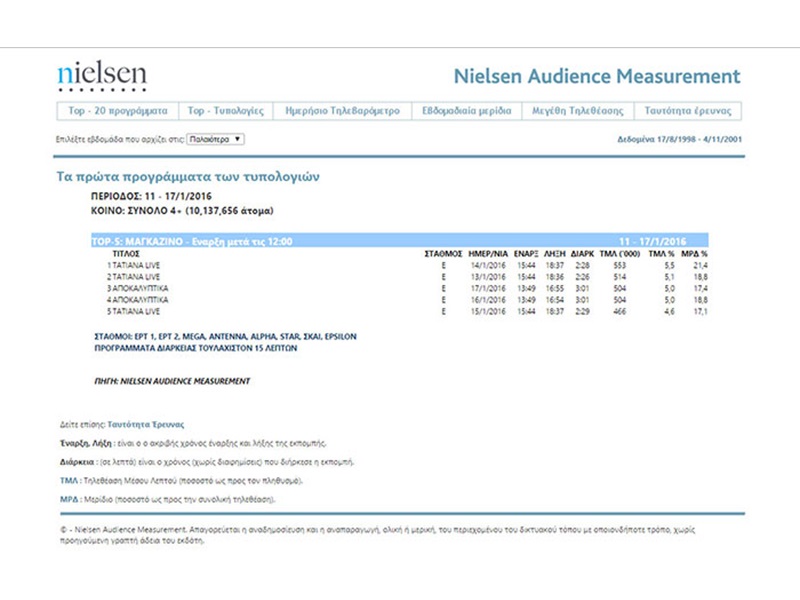Open the Παλαιότερα week dropdown
The width and height of the screenshot is (800, 600).
215,139
